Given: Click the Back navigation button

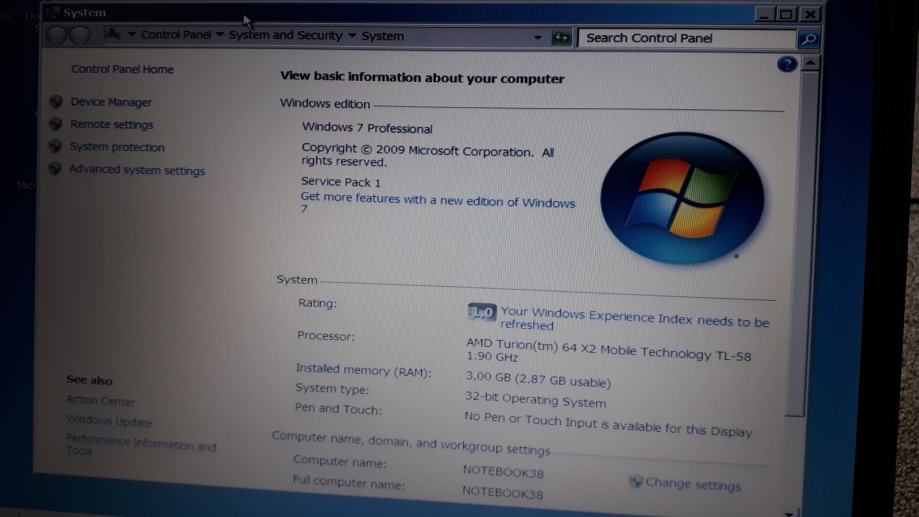Looking at the screenshot, I should (x=57, y=35).
